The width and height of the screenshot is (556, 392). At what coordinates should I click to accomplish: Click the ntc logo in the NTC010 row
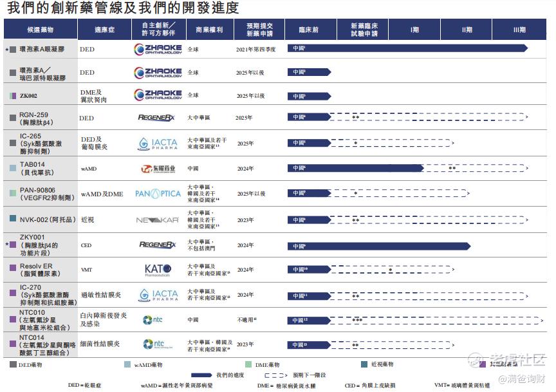click(x=153, y=320)
